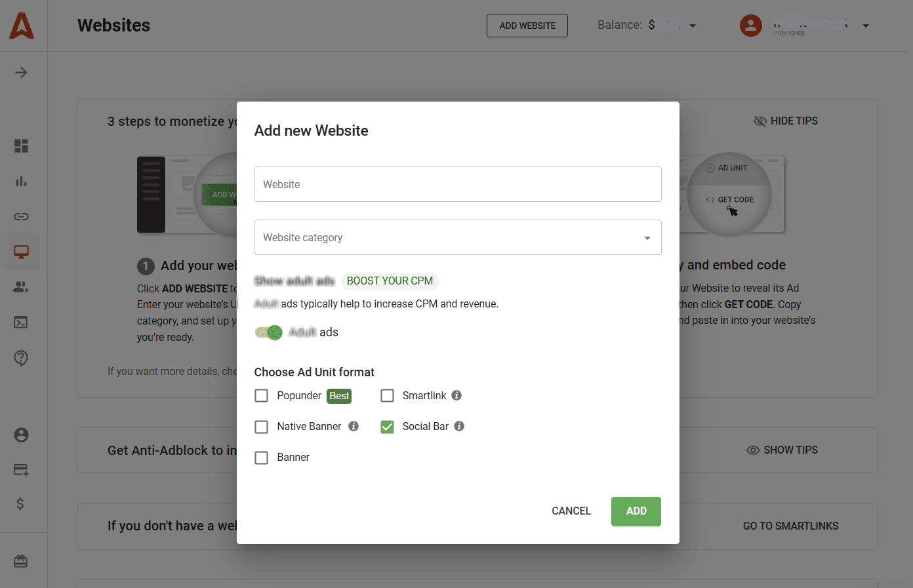Open the publisher account dropdown arrow
This screenshot has height=588, width=913.
pyautogui.click(x=866, y=26)
